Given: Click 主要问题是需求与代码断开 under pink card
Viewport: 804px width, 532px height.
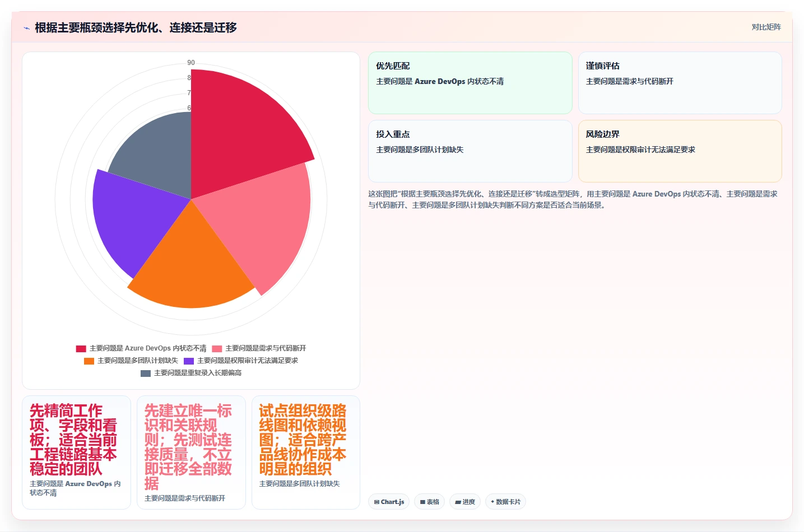Looking at the screenshot, I should (185, 498).
